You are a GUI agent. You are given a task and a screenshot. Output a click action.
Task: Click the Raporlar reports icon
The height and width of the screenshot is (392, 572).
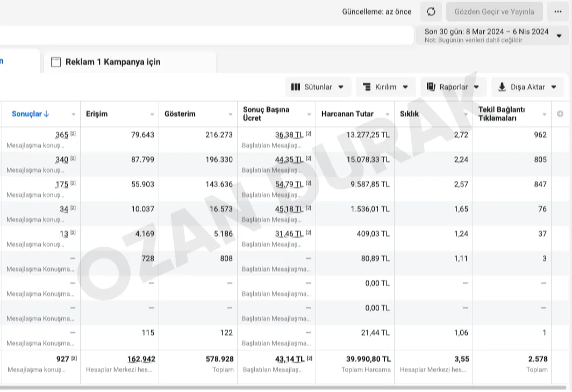(431, 87)
